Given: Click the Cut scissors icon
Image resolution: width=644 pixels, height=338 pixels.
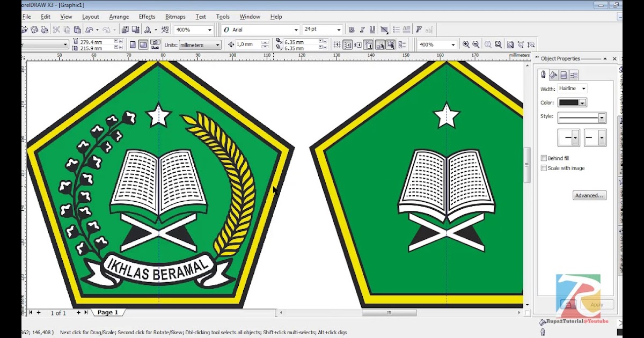Looking at the screenshot, I should [x=56, y=30].
